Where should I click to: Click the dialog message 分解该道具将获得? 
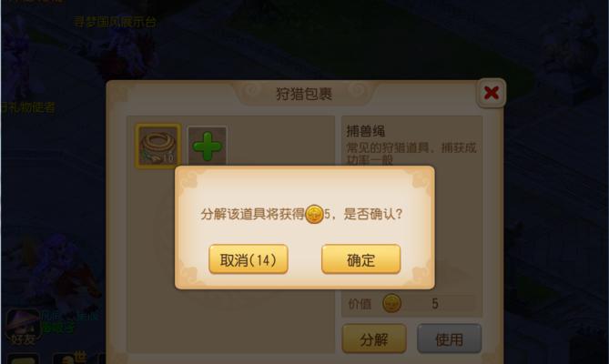pos(252,214)
